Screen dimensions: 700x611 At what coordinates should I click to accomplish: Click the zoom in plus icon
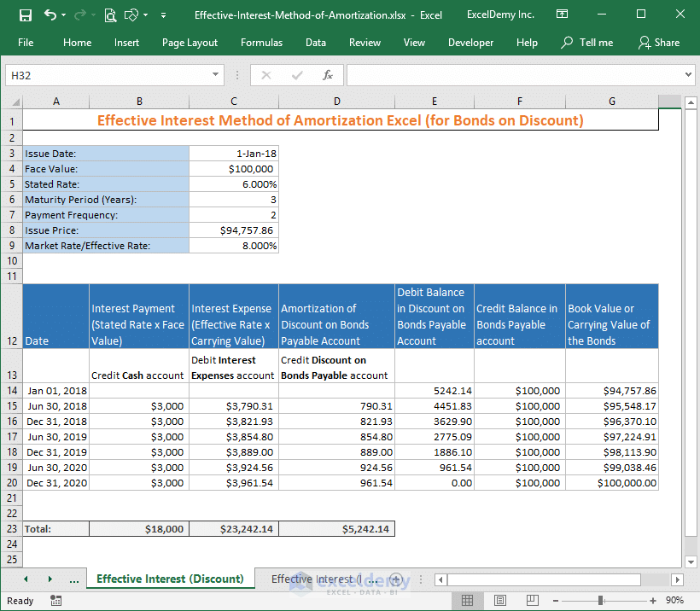point(652,600)
